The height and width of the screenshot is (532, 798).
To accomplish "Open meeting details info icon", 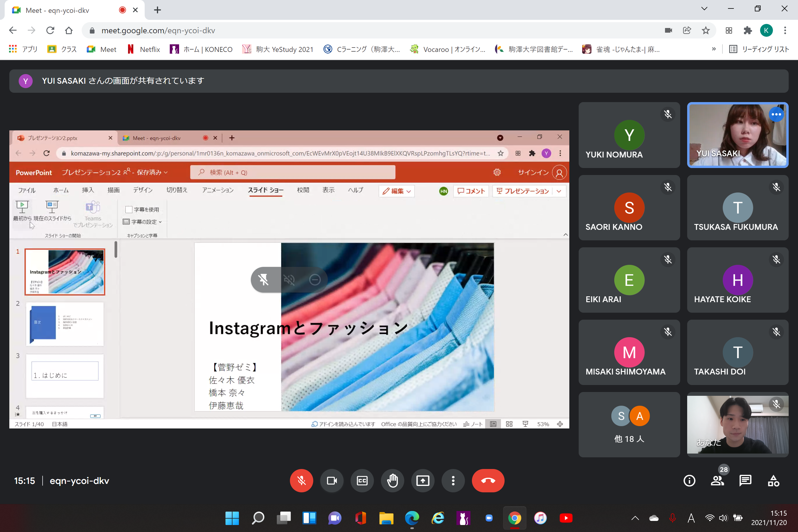I will click(x=689, y=480).
